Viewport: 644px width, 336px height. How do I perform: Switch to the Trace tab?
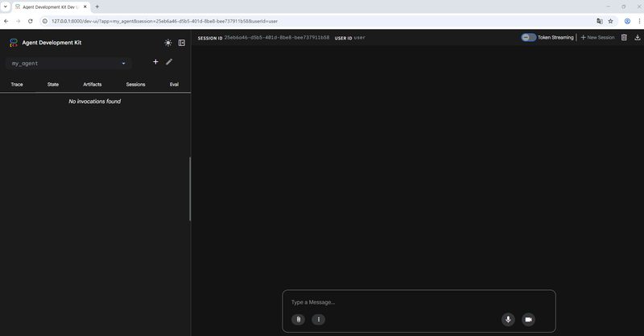click(x=17, y=85)
